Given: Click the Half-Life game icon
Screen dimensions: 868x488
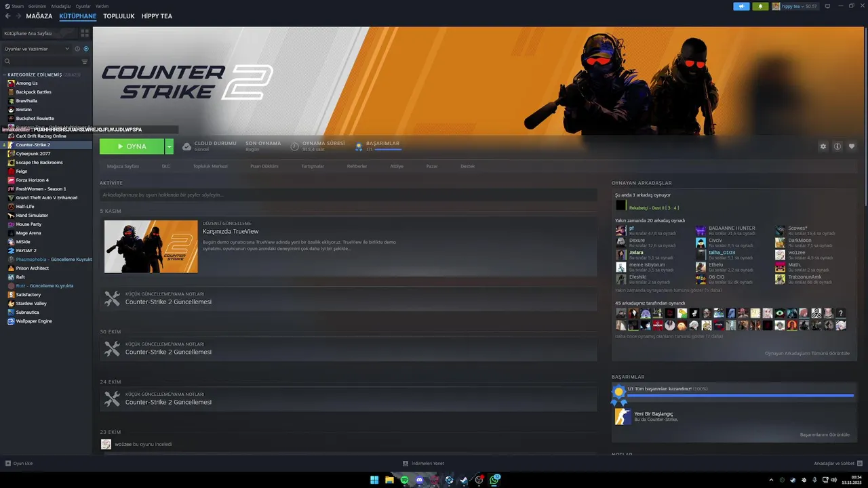Looking at the screenshot, I should tap(11, 207).
